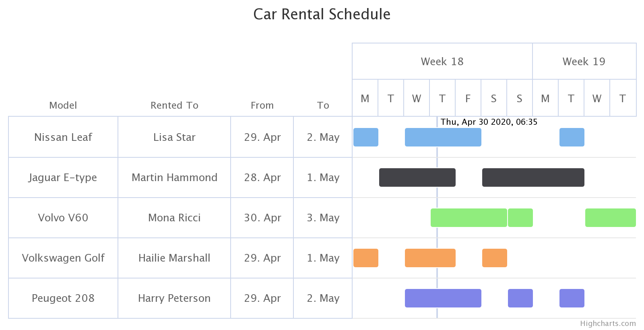This screenshot has height=330, width=644.
Task: Click the first orange Volkswagen Golf bar on Monday
Action: coord(365,258)
